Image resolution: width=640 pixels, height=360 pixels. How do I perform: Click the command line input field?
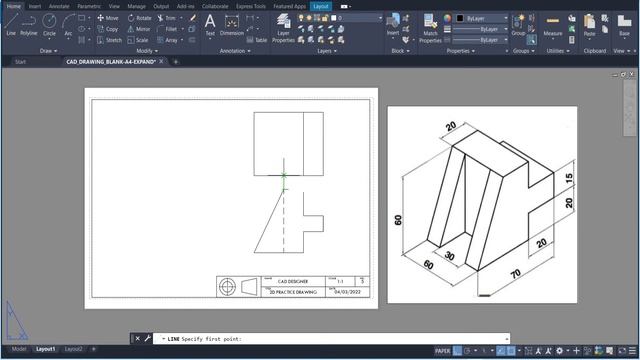(331, 339)
